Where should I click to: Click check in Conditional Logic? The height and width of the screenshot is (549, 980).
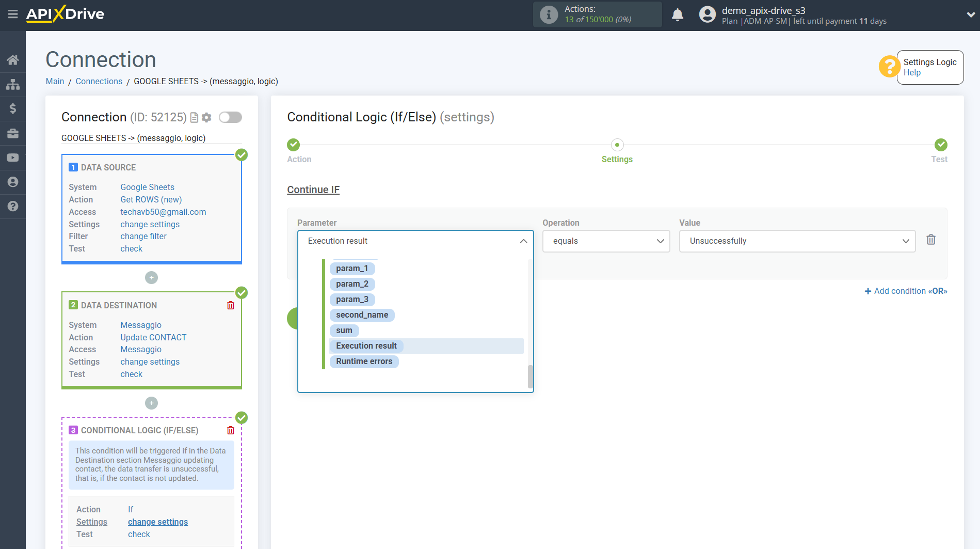pos(139,535)
